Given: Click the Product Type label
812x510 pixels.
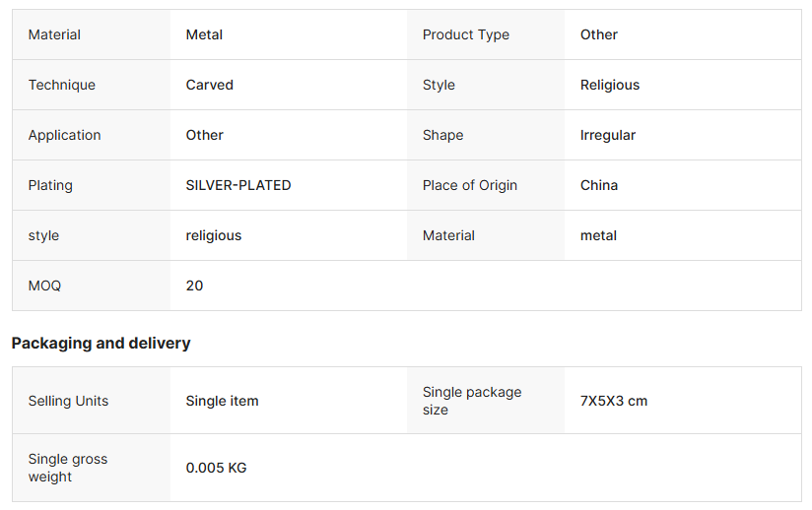Looking at the screenshot, I should pos(466,34).
